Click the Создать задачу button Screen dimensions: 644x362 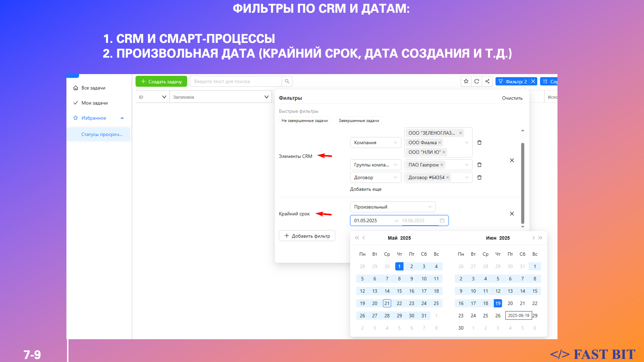pos(161,81)
